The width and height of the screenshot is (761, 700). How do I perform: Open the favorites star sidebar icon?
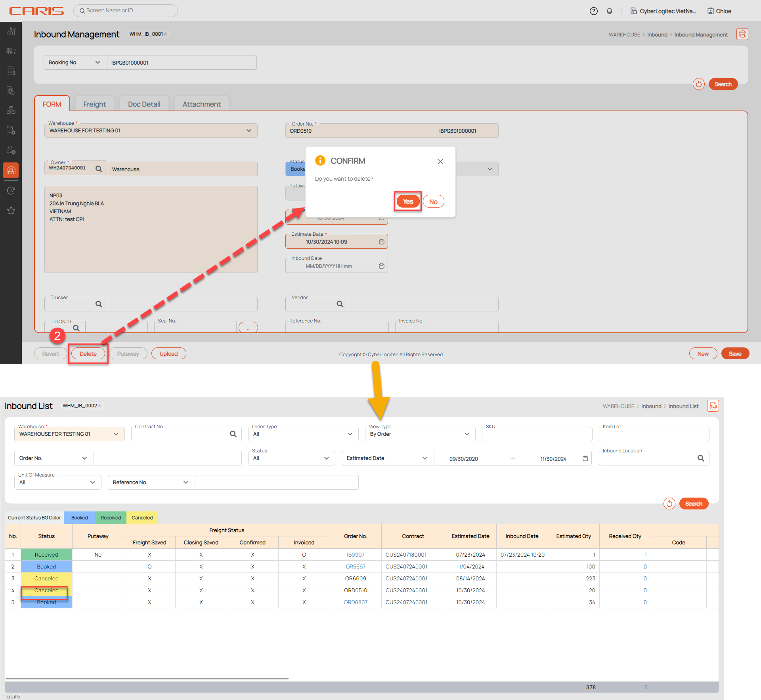(x=11, y=210)
